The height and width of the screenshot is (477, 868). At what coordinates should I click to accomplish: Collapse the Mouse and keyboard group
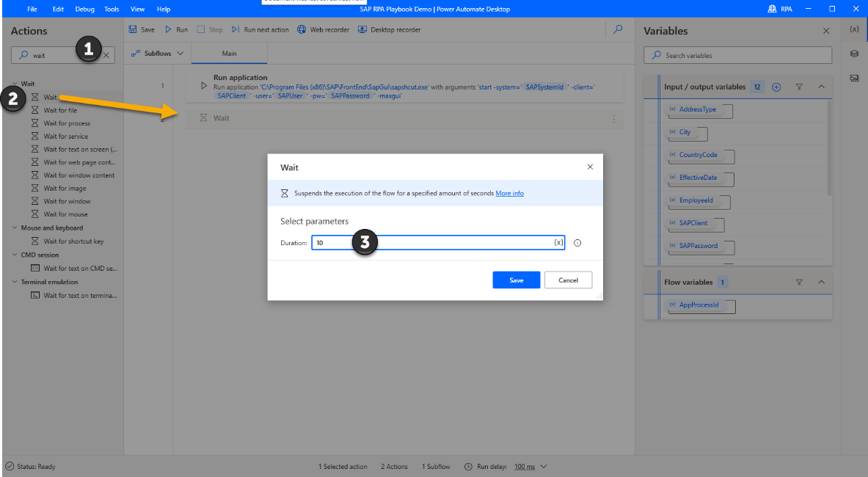pos(15,227)
